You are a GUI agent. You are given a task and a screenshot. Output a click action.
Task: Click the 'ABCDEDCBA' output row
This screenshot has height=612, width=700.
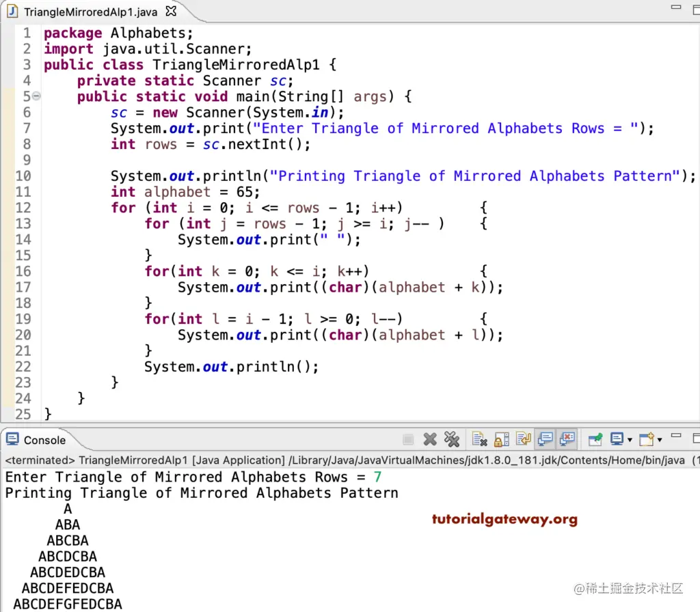coord(68,572)
